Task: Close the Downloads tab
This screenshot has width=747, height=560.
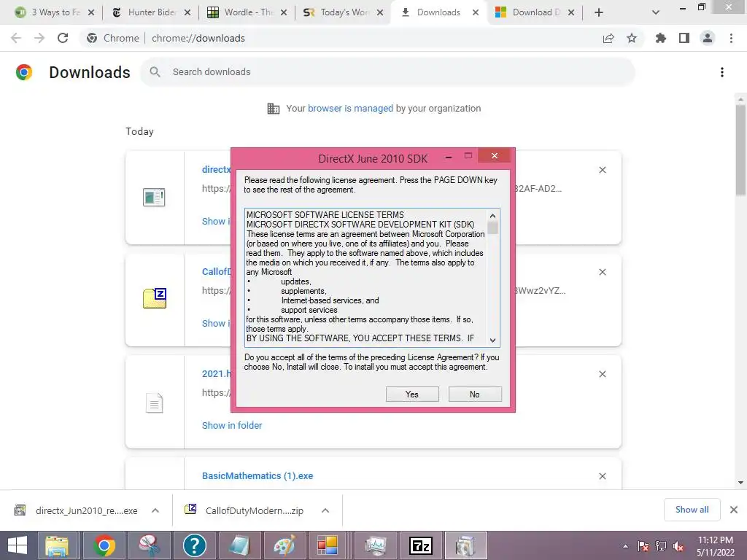Action: point(476,12)
